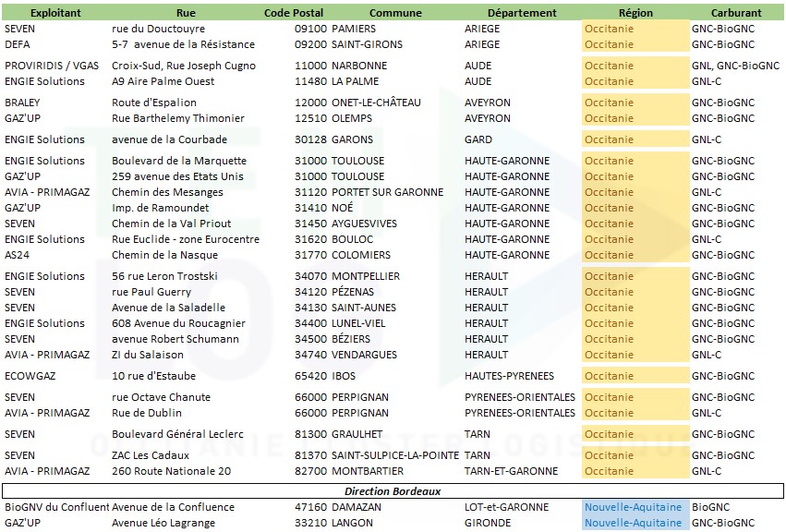Click 259 avenue des Etats Unis

[177, 176]
